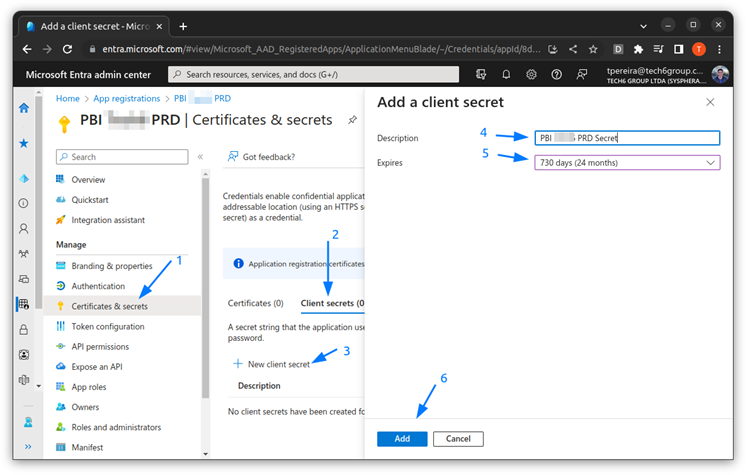Select the Client secrets tab
Viewport: 750px width, 475px height.
(332, 303)
